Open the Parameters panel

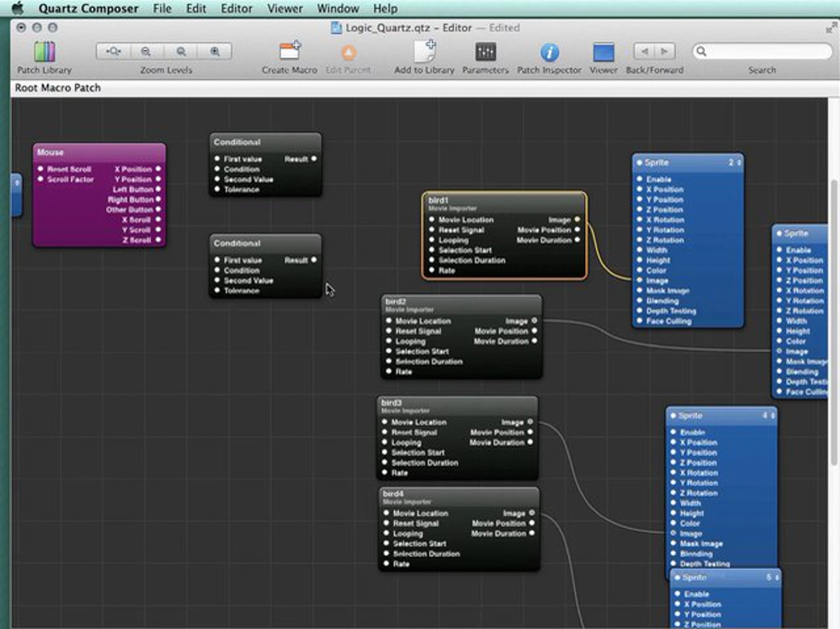pos(485,52)
